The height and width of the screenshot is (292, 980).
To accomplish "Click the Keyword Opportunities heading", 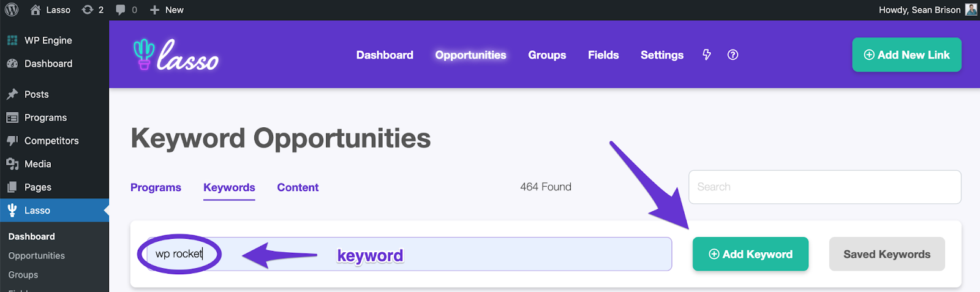I will click(x=281, y=138).
